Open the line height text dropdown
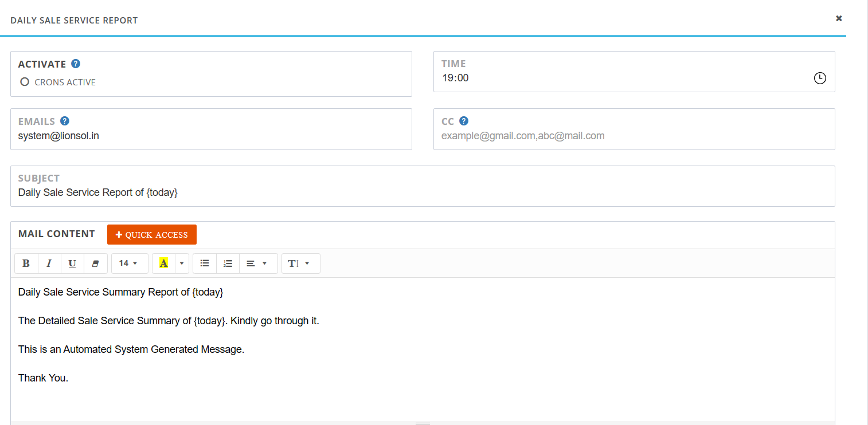This screenshot has height=425, width=868. tap(300, 263)
